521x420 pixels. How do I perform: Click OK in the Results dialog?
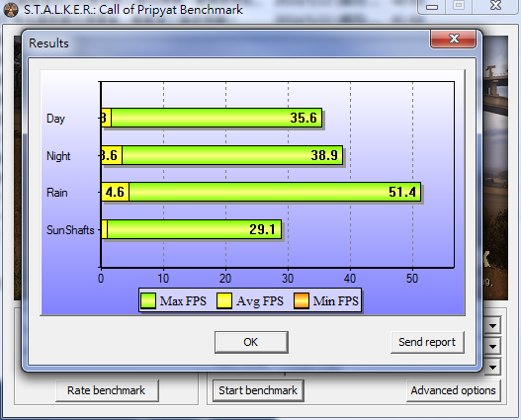tap(251, 342)
